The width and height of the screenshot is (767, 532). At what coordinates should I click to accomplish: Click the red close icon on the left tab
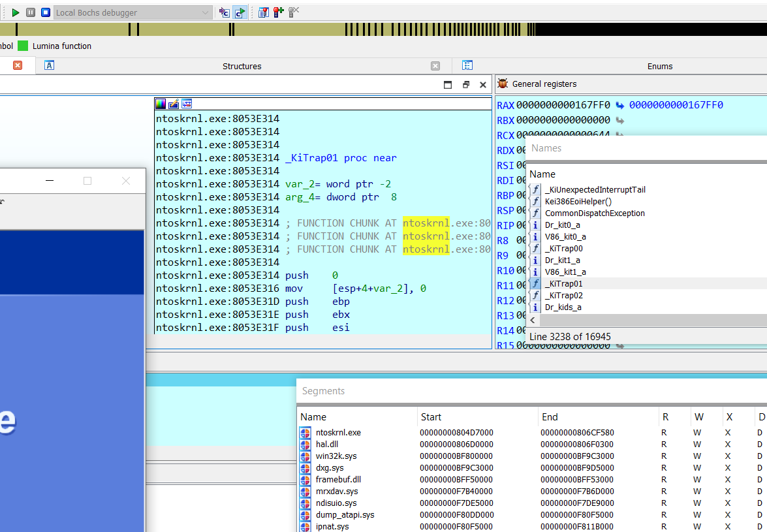18,65
